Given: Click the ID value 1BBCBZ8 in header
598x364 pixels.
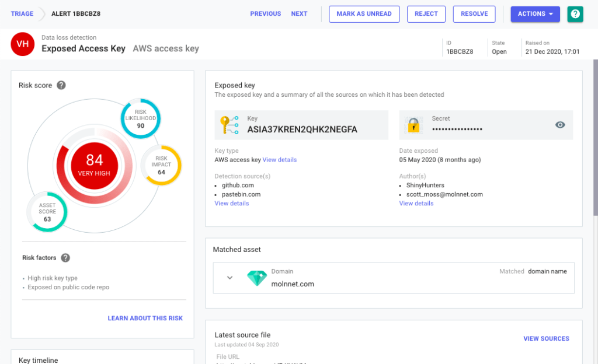Looking at the screenshot, I should pyautogui.click(x=460, y=52).
